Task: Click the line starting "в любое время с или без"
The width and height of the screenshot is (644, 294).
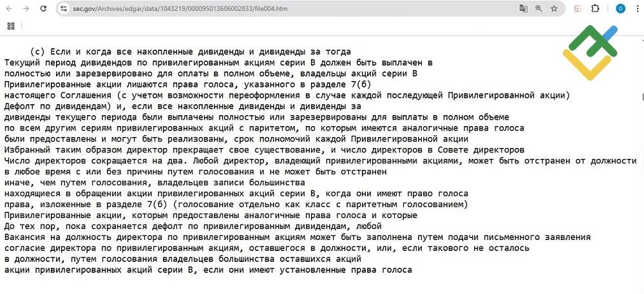Action: 196,171
